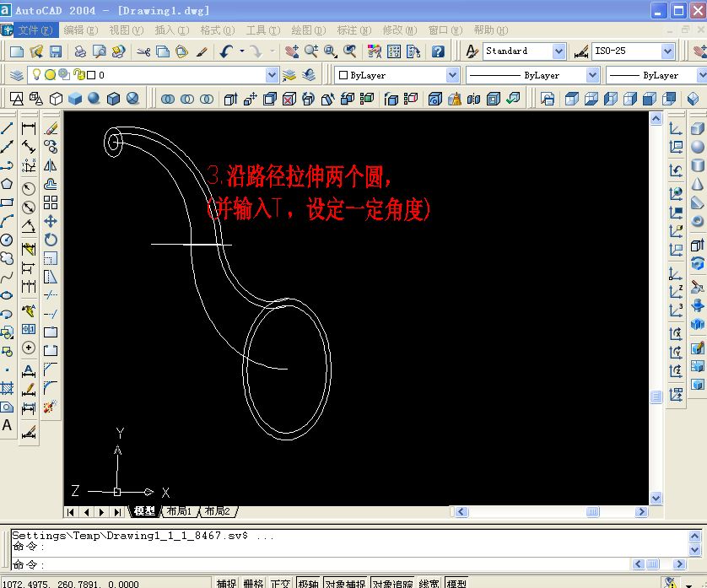Jump to the last layout tab arrow
Screen dimensions: 707x588
tap(117, 512)
